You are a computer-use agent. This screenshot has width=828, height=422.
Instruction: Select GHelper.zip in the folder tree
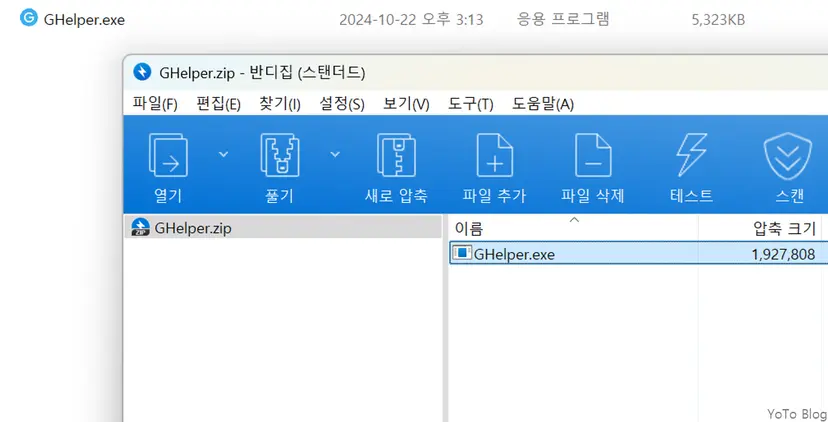click(284, 228)
